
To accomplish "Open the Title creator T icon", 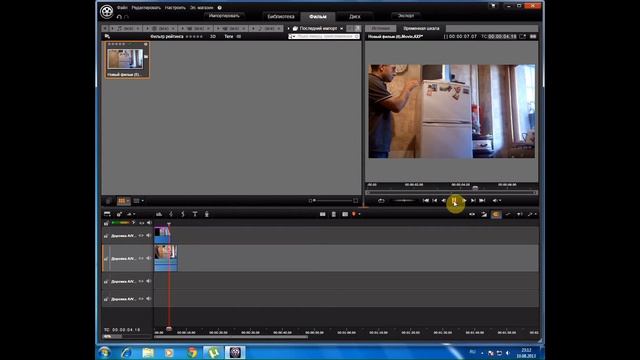I will (195, 214).
